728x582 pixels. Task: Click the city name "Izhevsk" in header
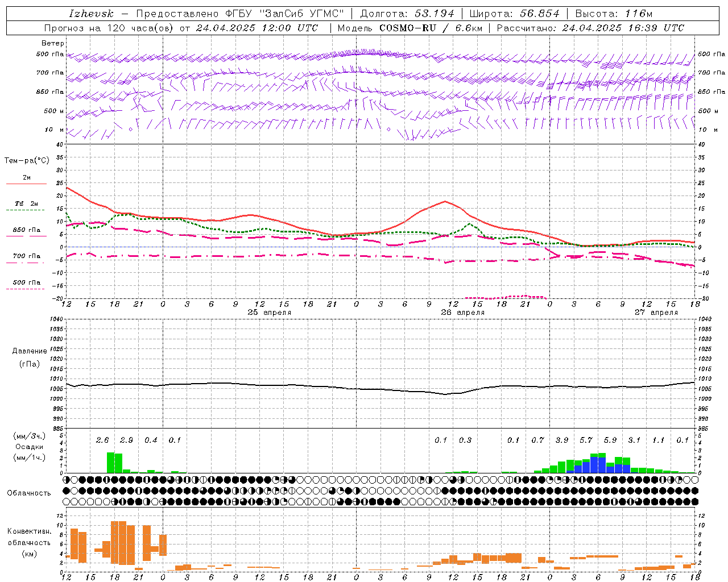click(x=92, y=14)
